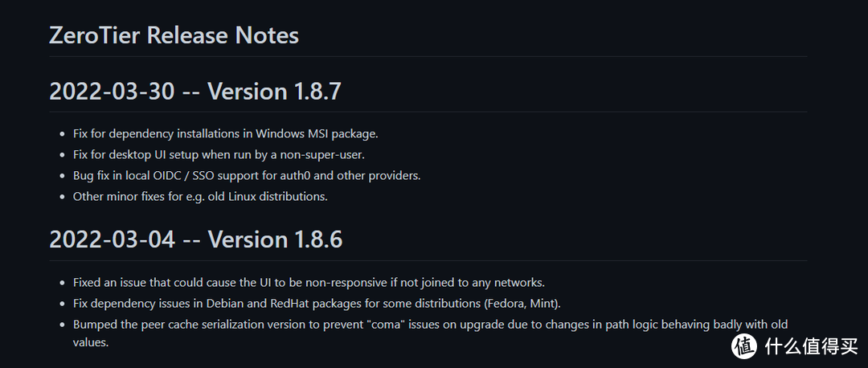The image size is (868, 368).
Task: Click the 什么值得买 watermark text
Action: coord(811,345)
